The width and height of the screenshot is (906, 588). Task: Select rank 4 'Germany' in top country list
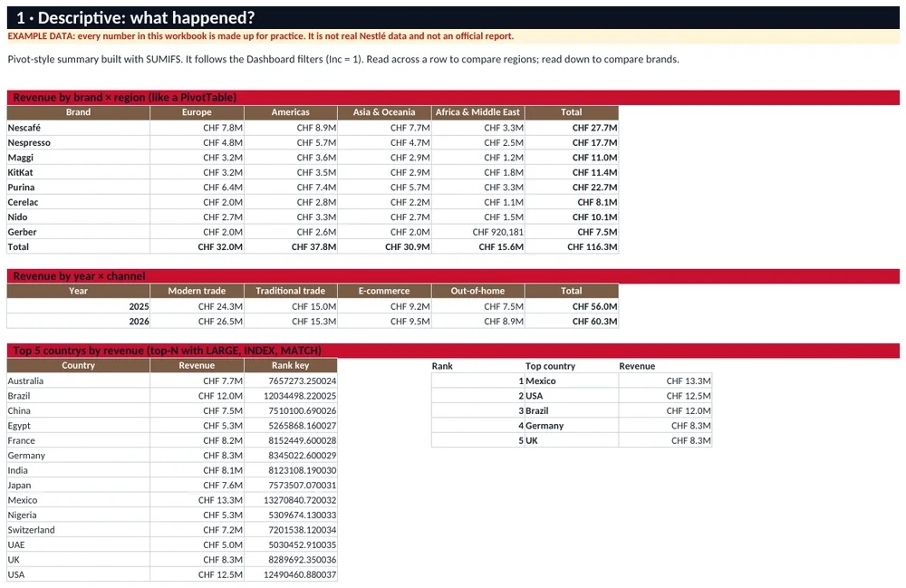click(x=572, y=426)
